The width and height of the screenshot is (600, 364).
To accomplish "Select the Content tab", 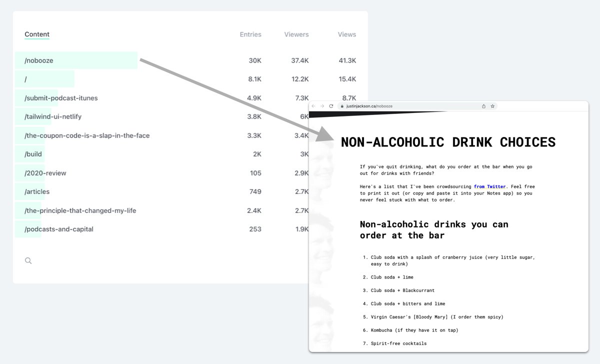I will pyautogui.click(x=37, y=34).
